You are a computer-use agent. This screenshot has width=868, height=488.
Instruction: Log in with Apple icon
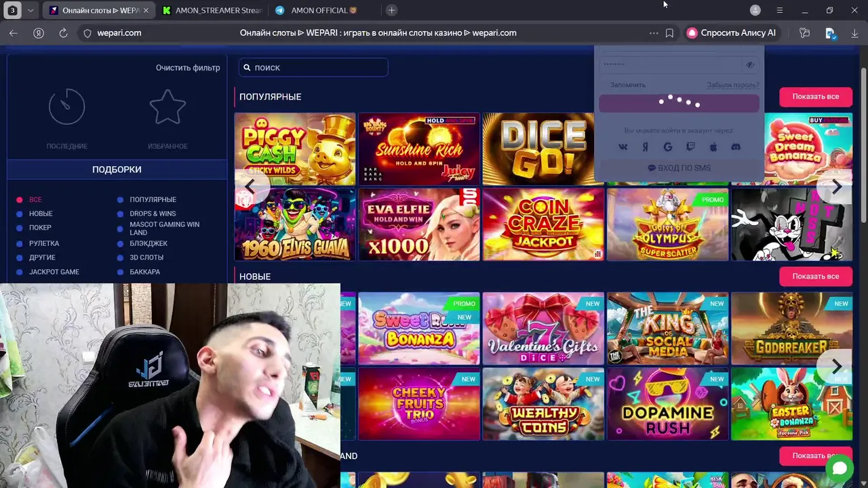[x=713, y=147]
